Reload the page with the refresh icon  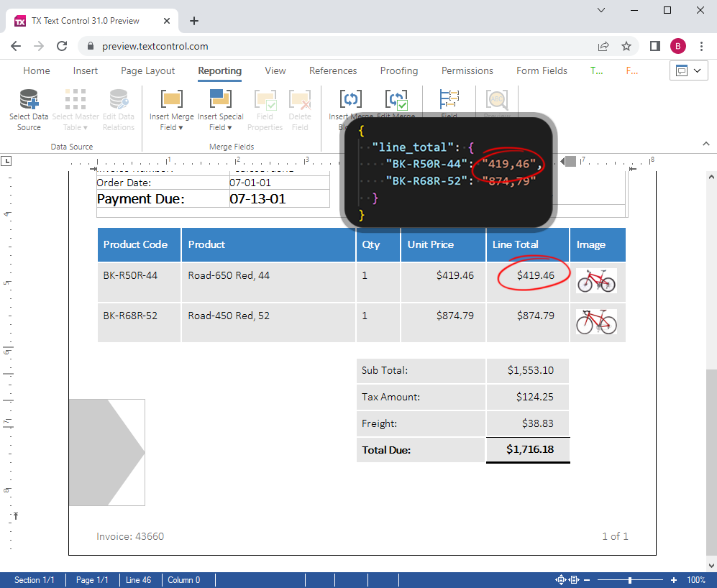[63, 46]
